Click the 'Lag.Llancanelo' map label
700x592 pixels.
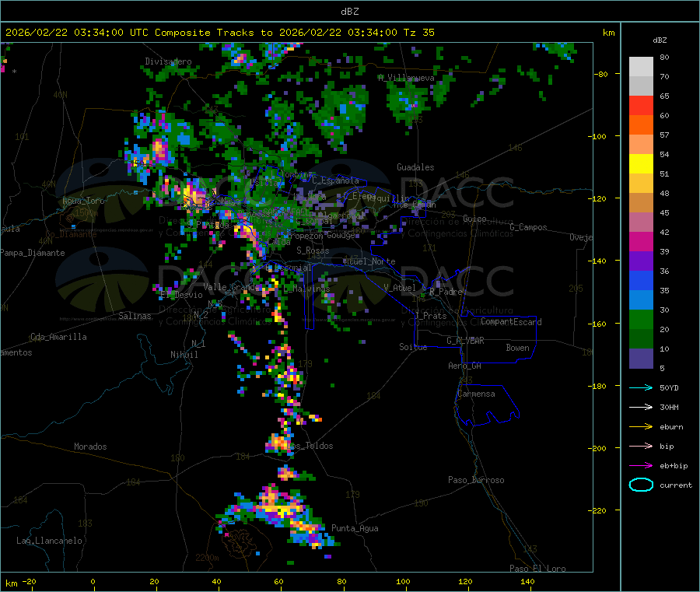point(50,541)
